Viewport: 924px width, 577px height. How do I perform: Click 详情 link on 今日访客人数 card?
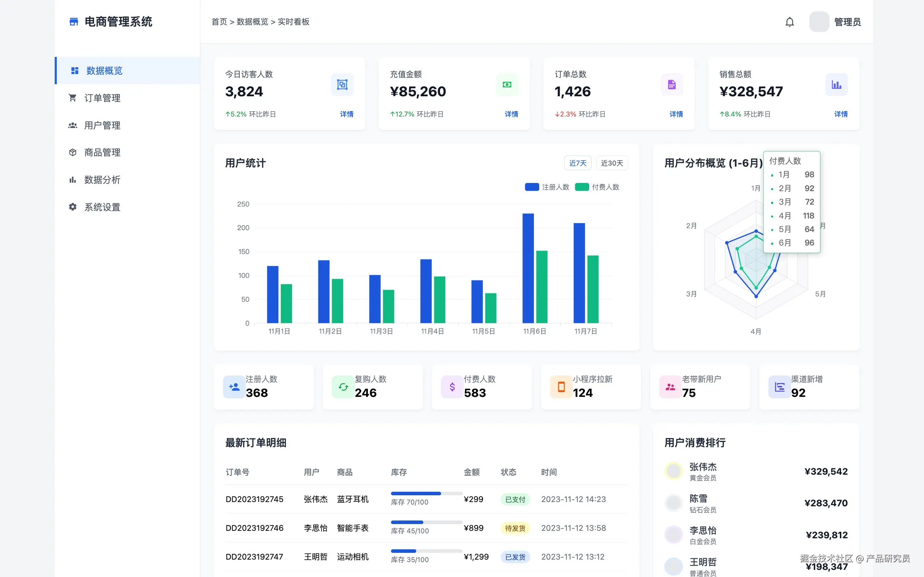point(346,114)
